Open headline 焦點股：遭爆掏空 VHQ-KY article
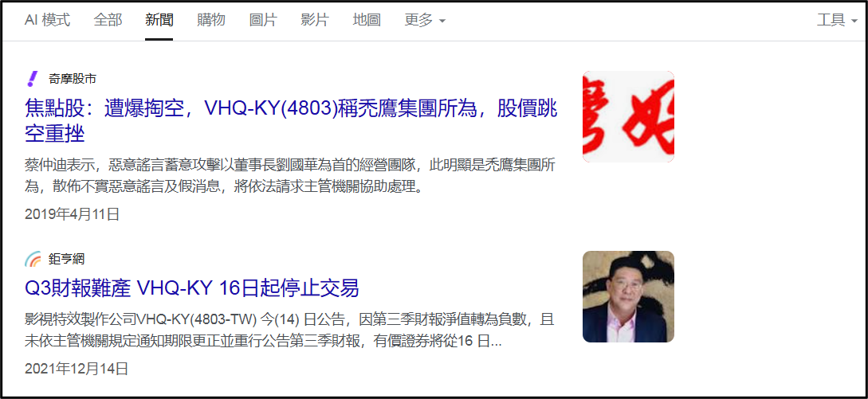Image resolution: width=868 pixels, height=399 pixels. tap(291, 121)
